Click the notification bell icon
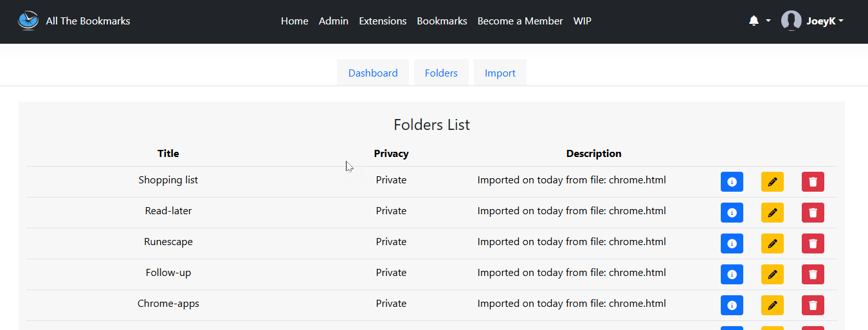The width and height of the screenshot is (868, 330). (754, 21)
